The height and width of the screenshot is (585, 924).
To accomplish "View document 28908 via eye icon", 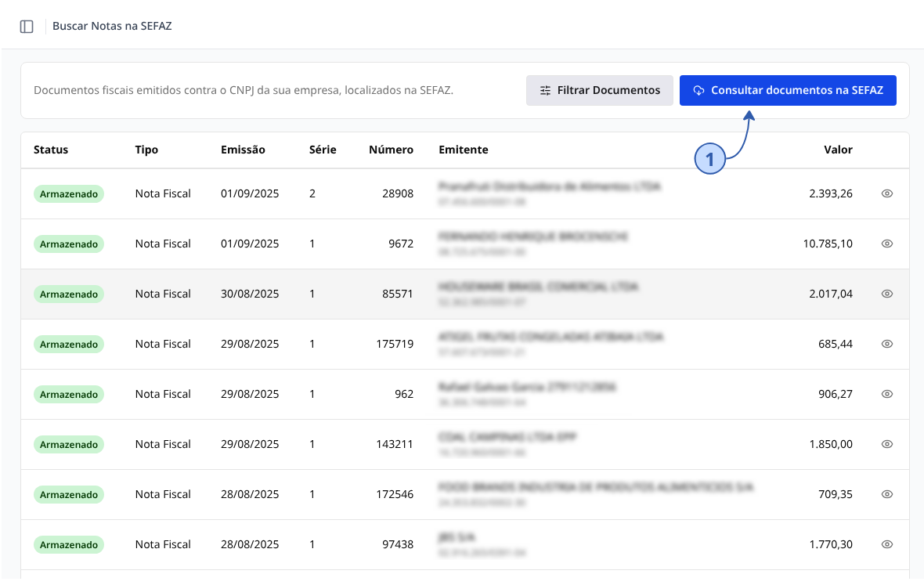I will pyautogui.click(x=887, y=193).
